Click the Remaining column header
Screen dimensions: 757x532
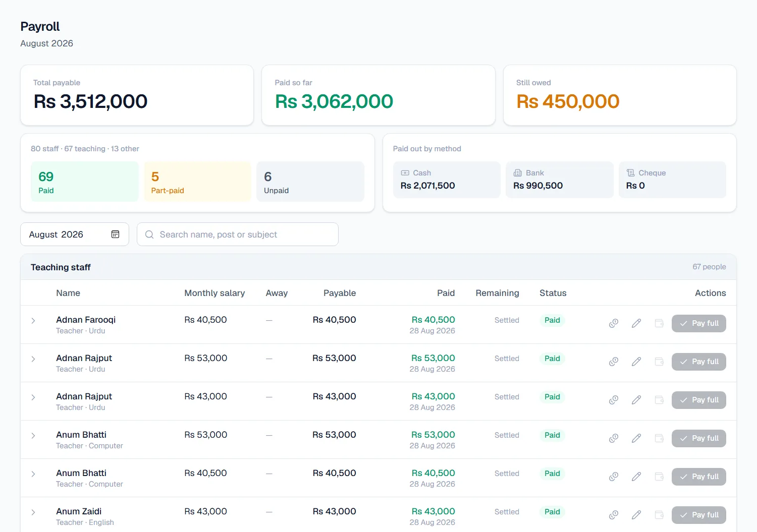(x=497, y=293)
